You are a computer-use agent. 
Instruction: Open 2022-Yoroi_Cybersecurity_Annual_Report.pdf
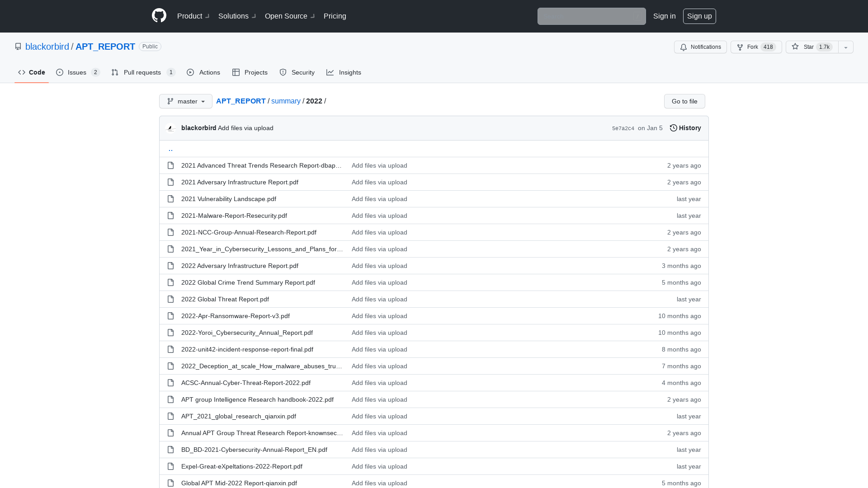point(247,333)
